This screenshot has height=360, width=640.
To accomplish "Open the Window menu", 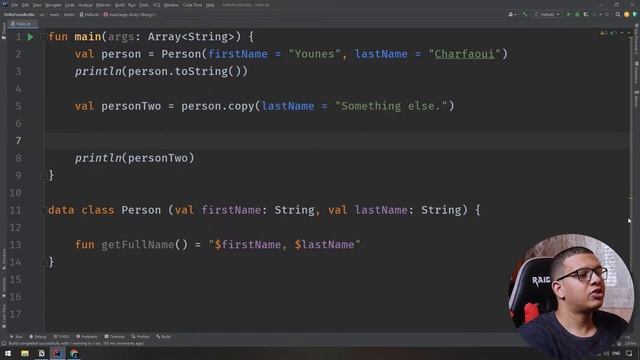I will (x=171, y=5).
